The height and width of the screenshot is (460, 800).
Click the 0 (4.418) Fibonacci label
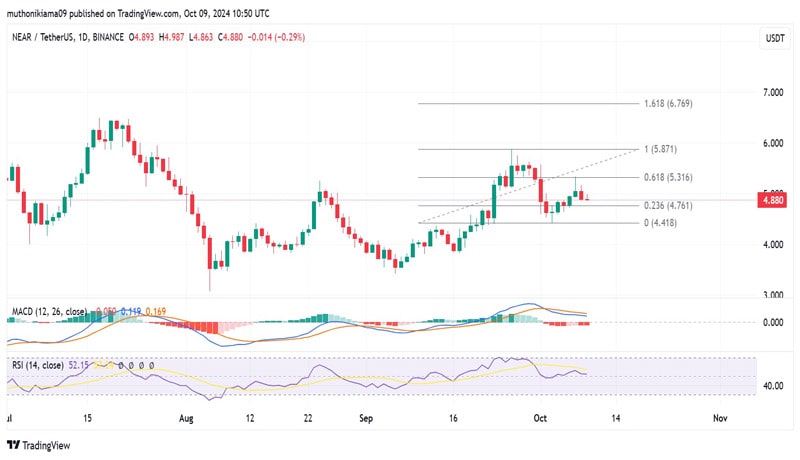[x=660, y=223]
